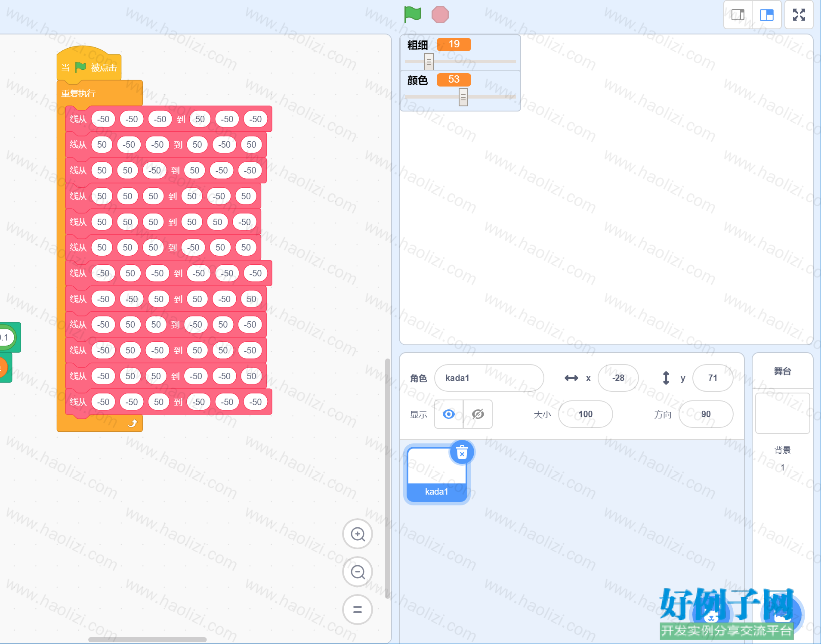Edit the sprite x value -28
The width and height of the screenshot is (821, 644).
[618, 378]
